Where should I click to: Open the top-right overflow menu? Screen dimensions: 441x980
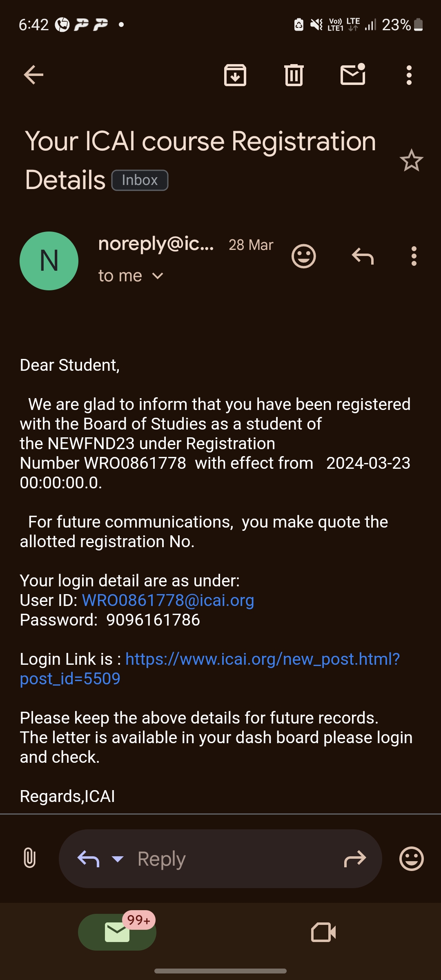point(409,75)
